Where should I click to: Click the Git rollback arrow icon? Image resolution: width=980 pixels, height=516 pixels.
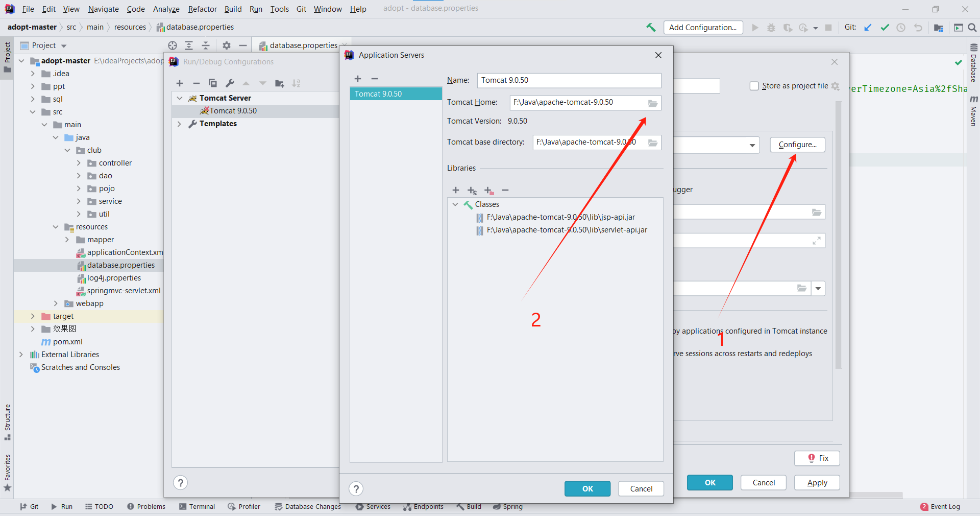tap(918, 28)
